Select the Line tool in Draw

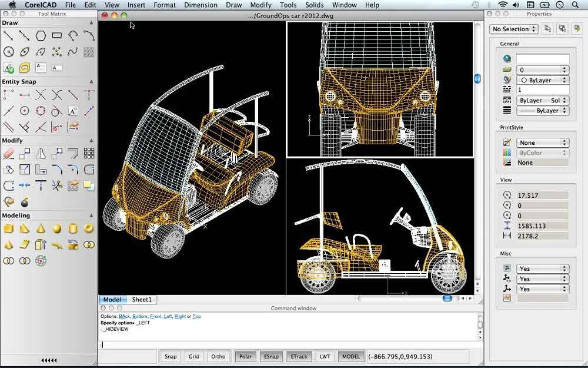[x=8, y=36]
